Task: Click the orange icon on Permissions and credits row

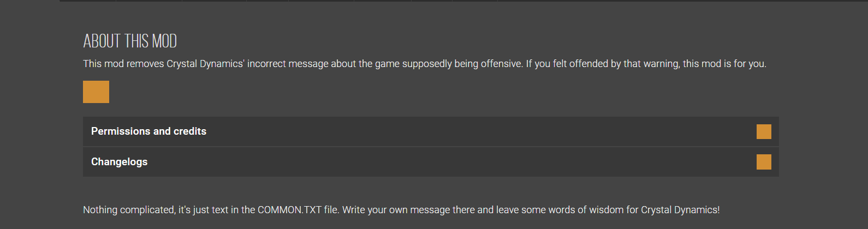Action: tap(764, 131)
